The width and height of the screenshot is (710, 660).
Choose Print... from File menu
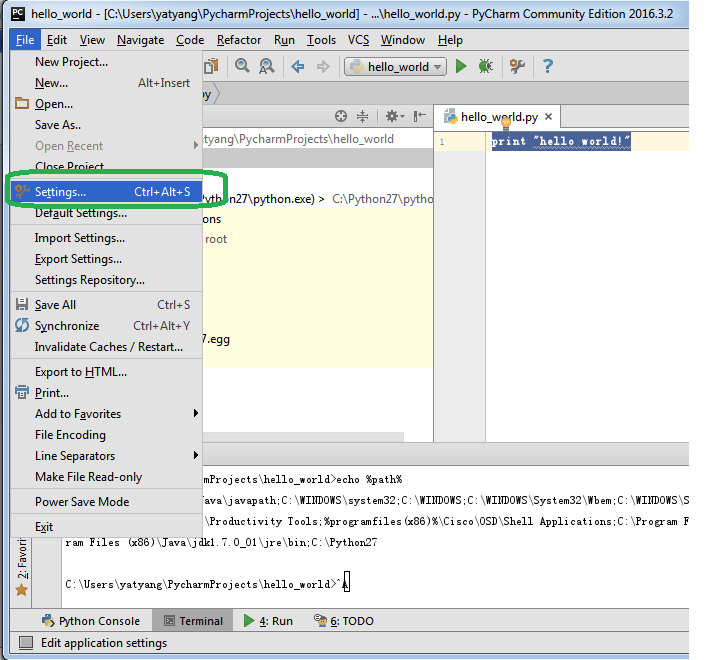[106, 392]
